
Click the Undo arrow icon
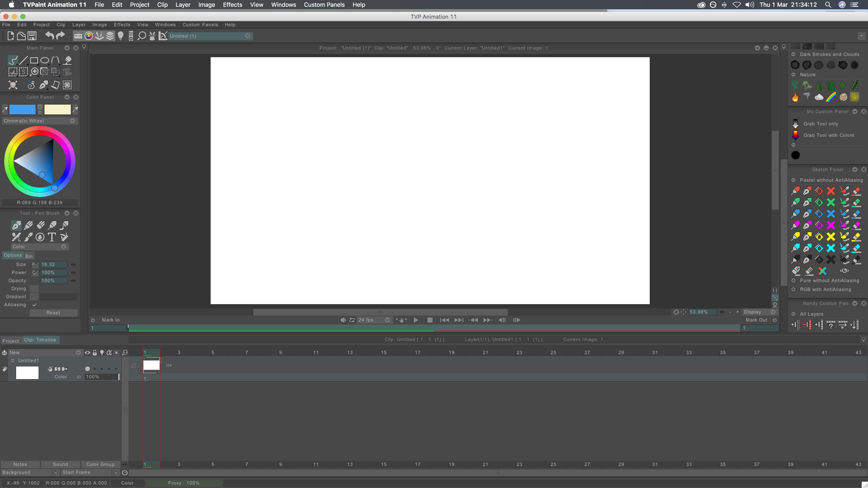(x=50, y=36)
